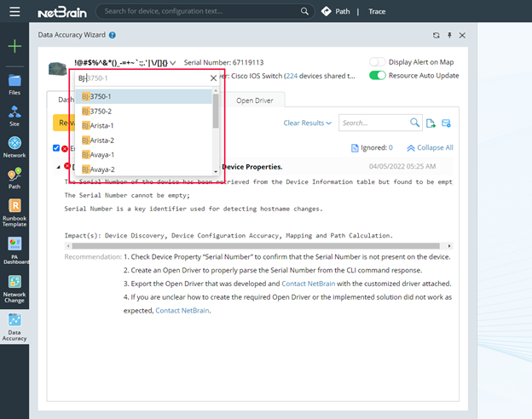
Task: Click the search magnifier in top bar
Action: point(304,11)
